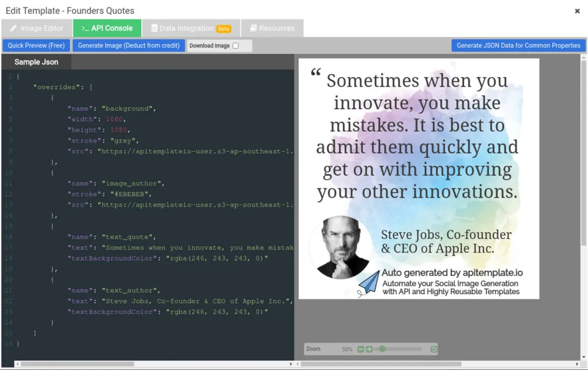The image size is (588, 370).
Task: Zoom in with the plus icon
Action: pyautogui.click(x=369, y=349)
